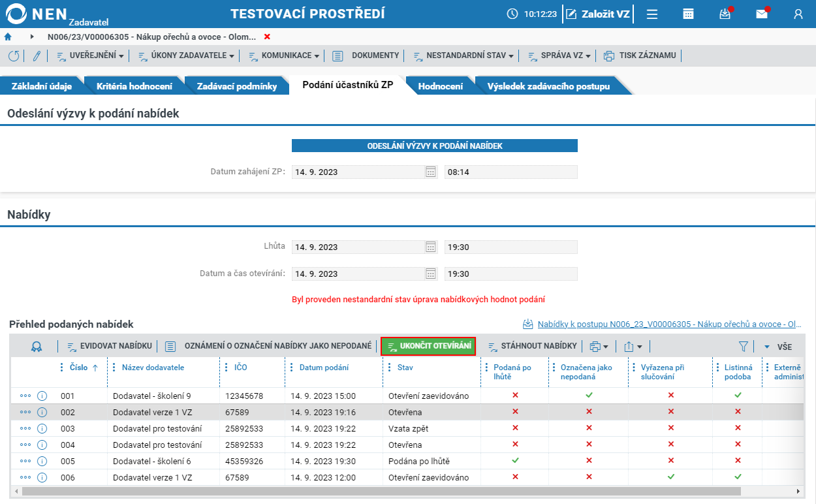Switch to Základní údaje tab
The height and width of the screenshot is (504, 816).
tap(42, 86)
